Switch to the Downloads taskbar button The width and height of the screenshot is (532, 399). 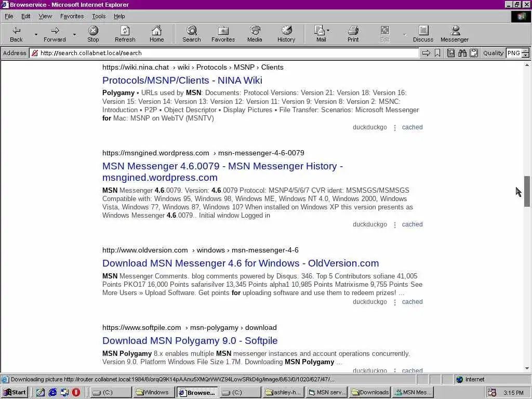pyautogui.click(x=370, y=392)
